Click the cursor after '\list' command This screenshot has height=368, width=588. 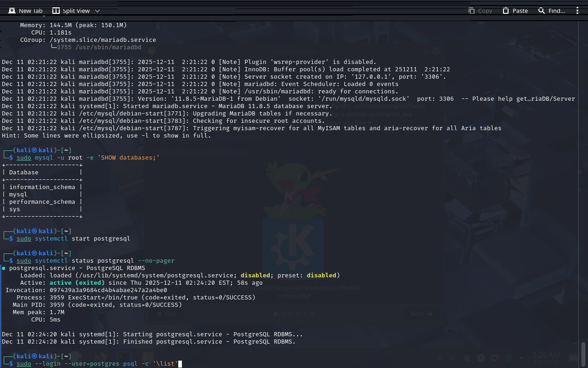(180, 364)
